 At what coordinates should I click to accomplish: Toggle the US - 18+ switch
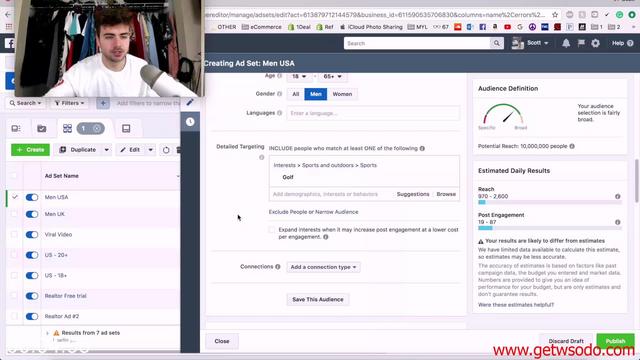tap(31, 276)
